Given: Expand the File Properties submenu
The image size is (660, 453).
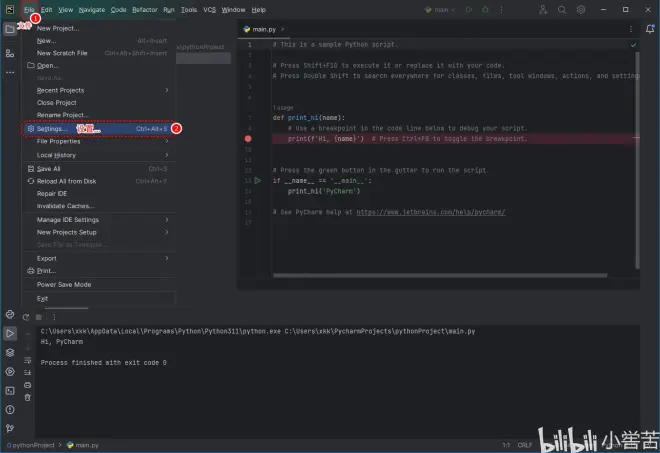Looking at the screenshot, I should click(x=100, y=141).
